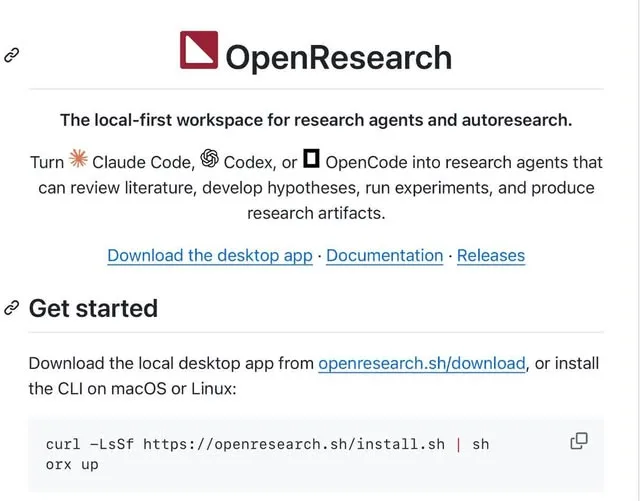Click the OpenResearch title text
Screen dimensions: 640x501
click(338, 58)
